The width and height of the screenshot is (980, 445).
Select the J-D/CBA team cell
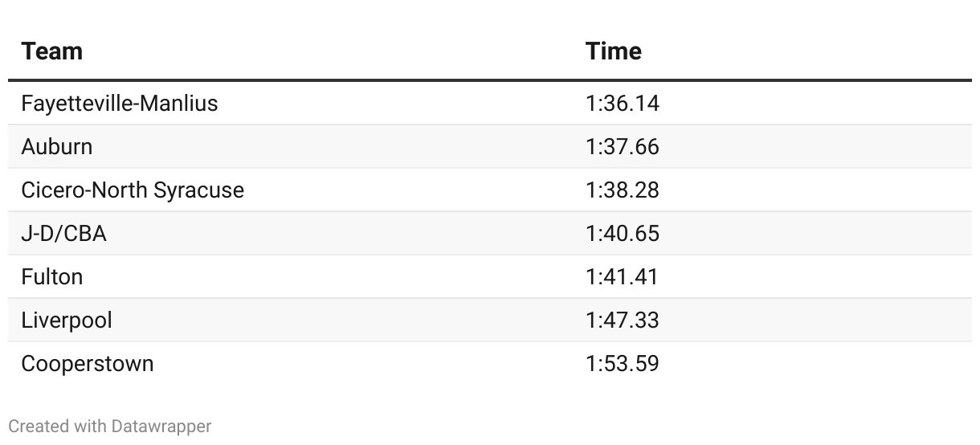point(64,234)
